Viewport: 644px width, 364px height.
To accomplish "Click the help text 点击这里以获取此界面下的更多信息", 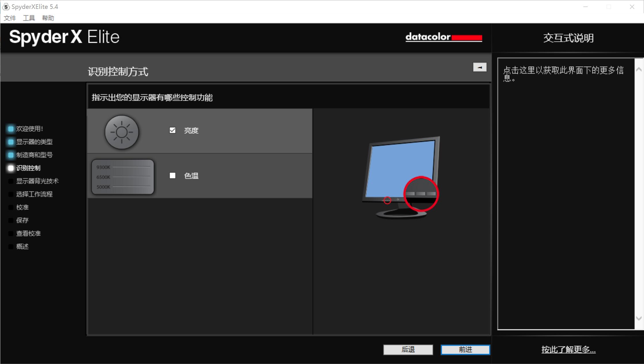I will pyautogui.click(x=563, y=74).
